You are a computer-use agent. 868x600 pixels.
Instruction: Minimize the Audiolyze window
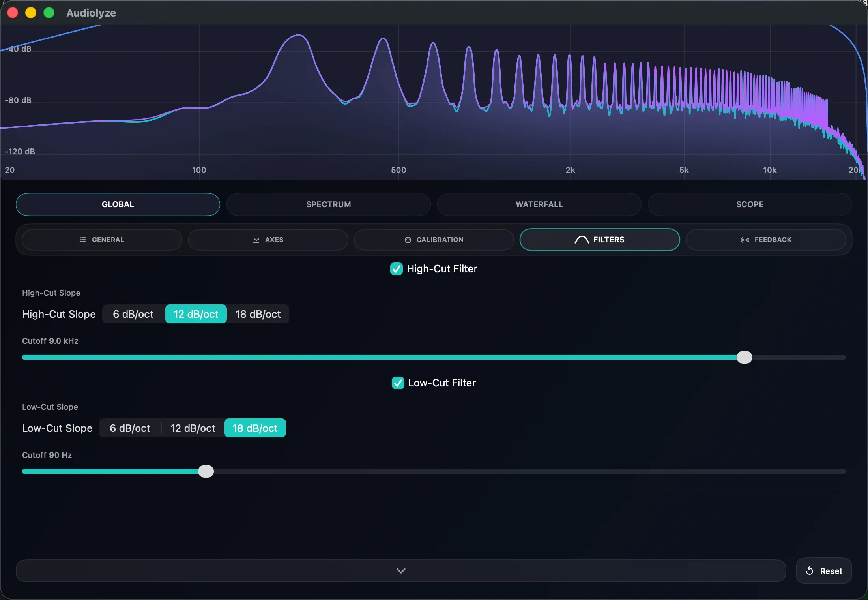(31, 13)
